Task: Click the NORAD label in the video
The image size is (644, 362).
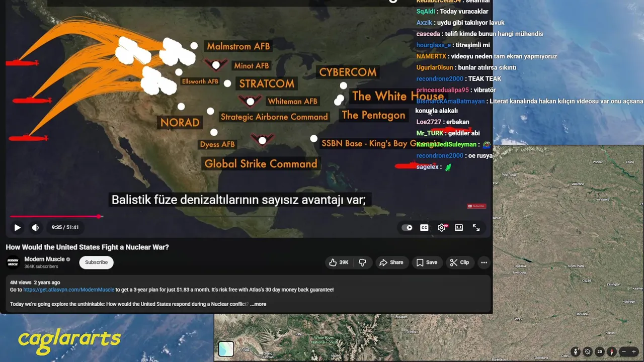Action: pyautogui.click(x=180, y=122)
